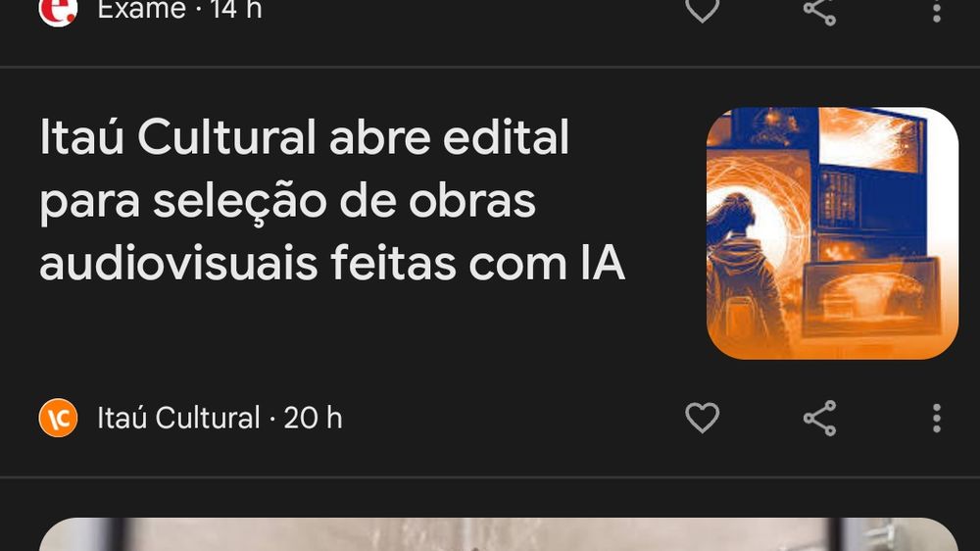Tap the 20 h timestamp
980x551 pixels.
[x=314, y=418]
